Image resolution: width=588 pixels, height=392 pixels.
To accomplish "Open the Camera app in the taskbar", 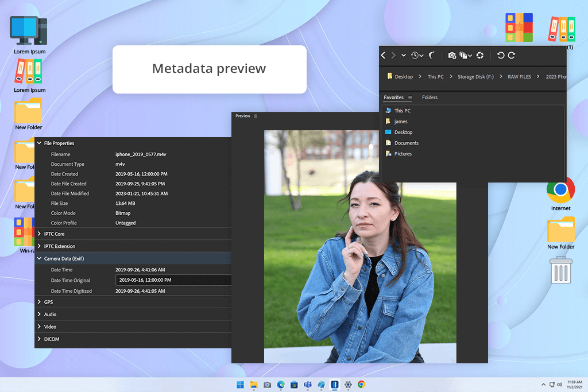I will click(x=268, y=385).
